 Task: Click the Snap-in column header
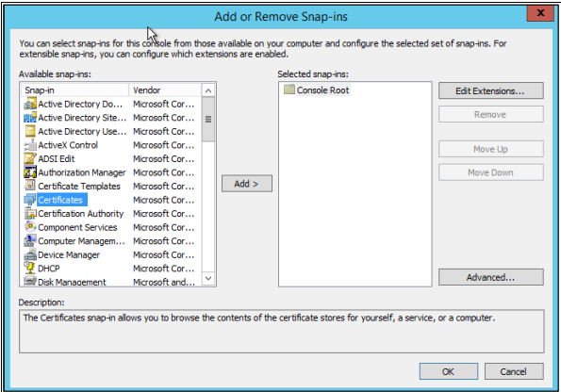tap(74, 90)
